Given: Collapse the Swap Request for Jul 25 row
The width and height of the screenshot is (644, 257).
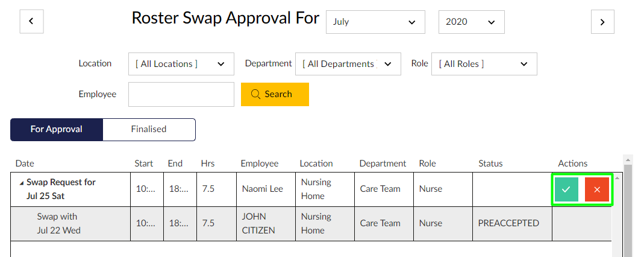Looking at the screenshot, I should click(22, 183).
